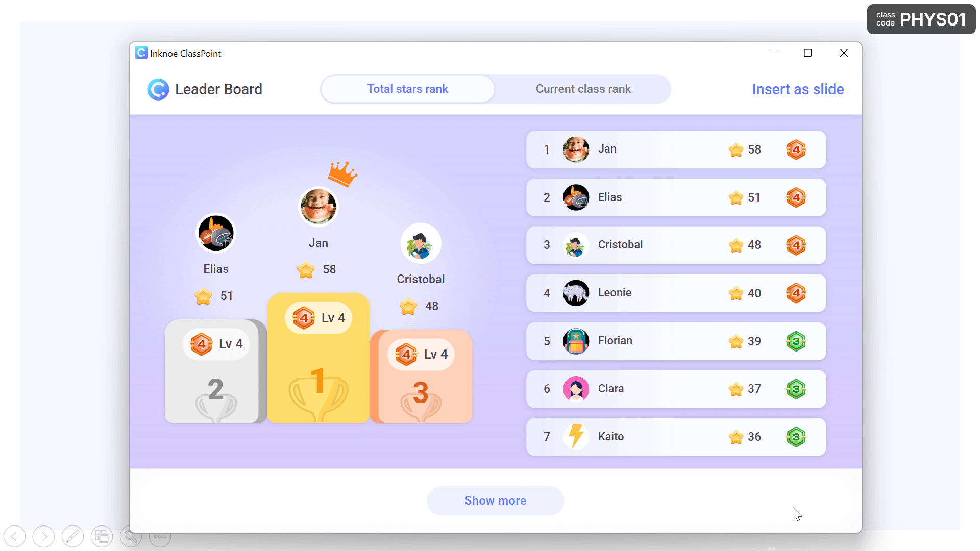Click Show more button
The width and height of the screenshot is (980, 551).
coord(495,500)
